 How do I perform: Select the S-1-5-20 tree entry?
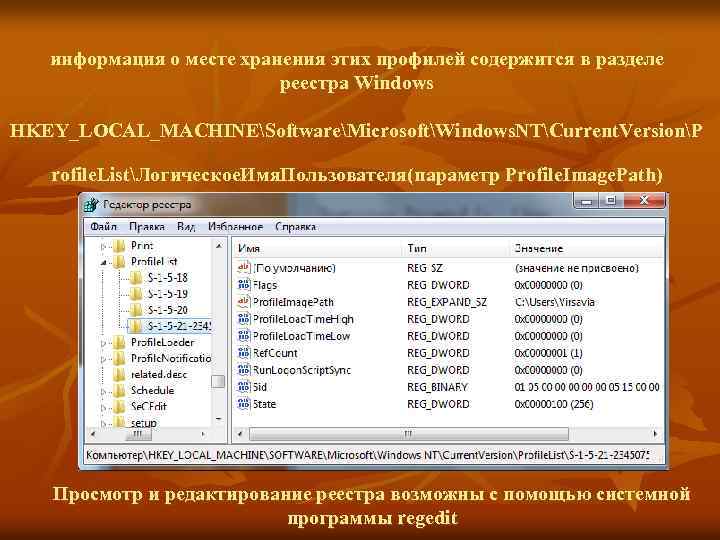[x=168, y=310]
